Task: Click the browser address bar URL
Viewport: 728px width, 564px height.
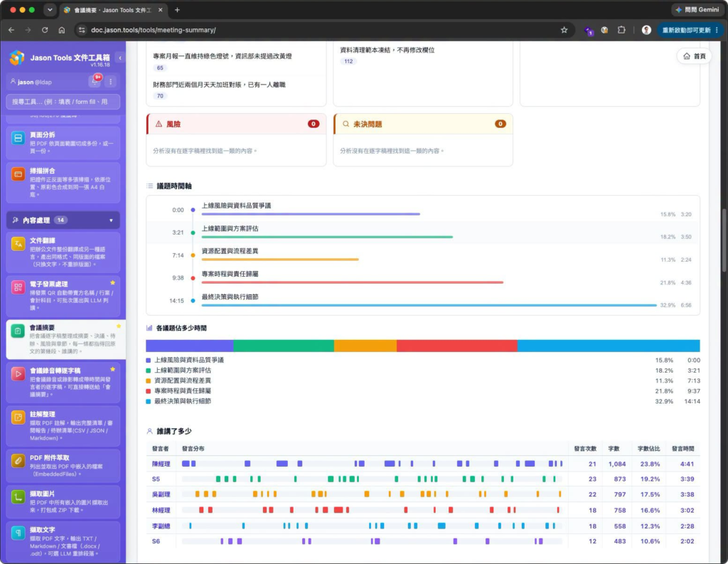Action: click(154, 30)
